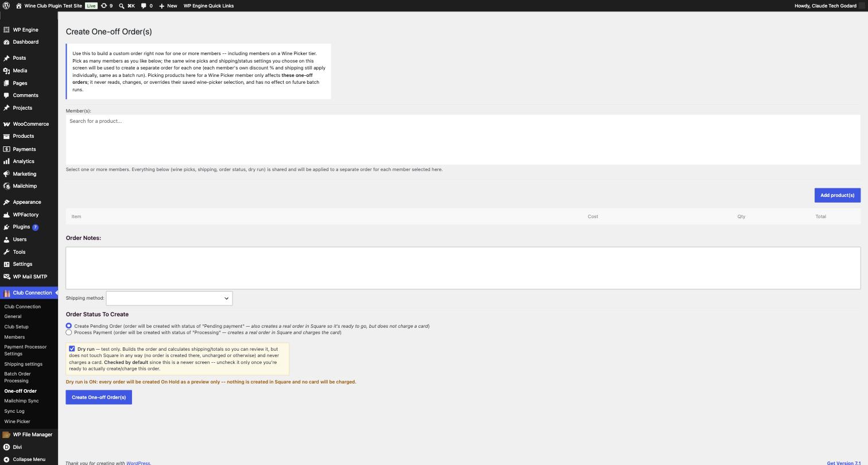Click the Live status badge in the admin bar
The width and height of the screenshot is (868, 465).
tap(91, 6)
